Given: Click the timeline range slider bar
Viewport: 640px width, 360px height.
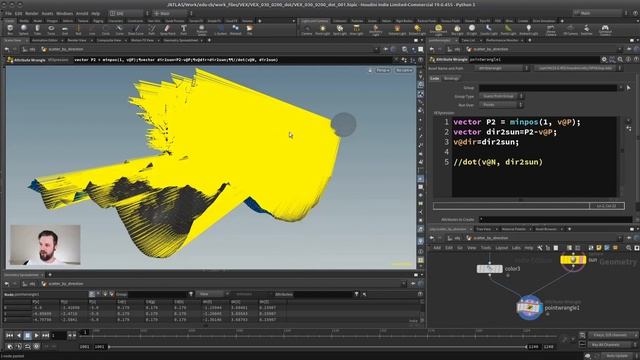Looking at the screenshot, I should point(318,347).
